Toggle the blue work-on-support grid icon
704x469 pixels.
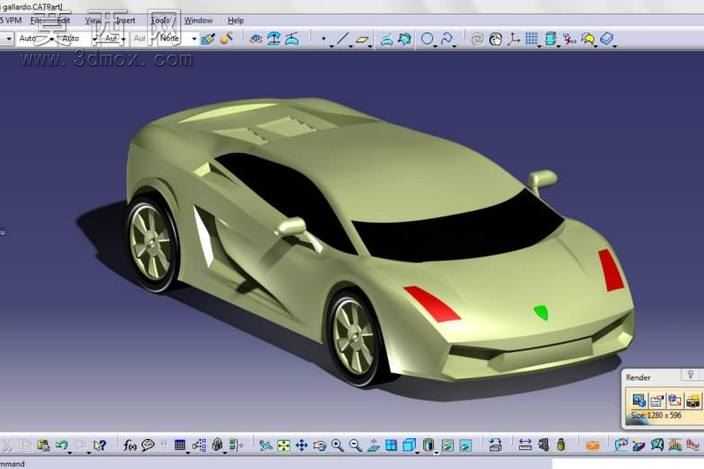pos(532,39)
